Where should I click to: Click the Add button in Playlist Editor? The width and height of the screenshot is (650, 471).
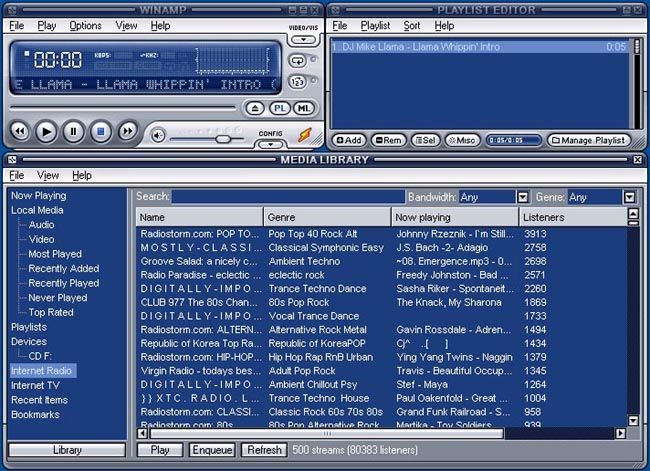point(349,140)
